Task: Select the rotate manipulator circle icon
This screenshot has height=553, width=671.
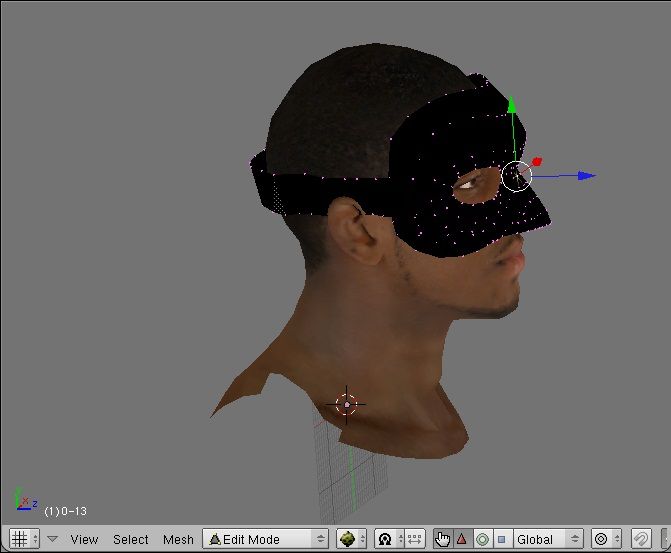Action: [x=482, y=539]
